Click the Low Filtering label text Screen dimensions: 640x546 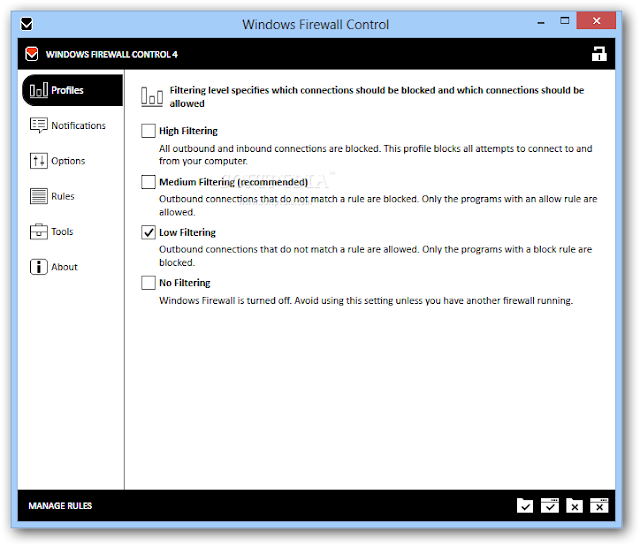click(x=187, y=233)
